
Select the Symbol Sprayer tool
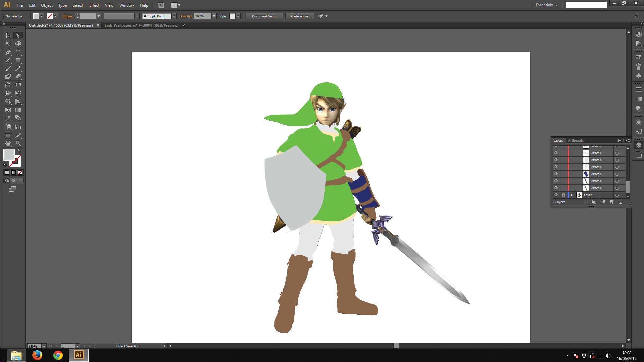[8, 127]
